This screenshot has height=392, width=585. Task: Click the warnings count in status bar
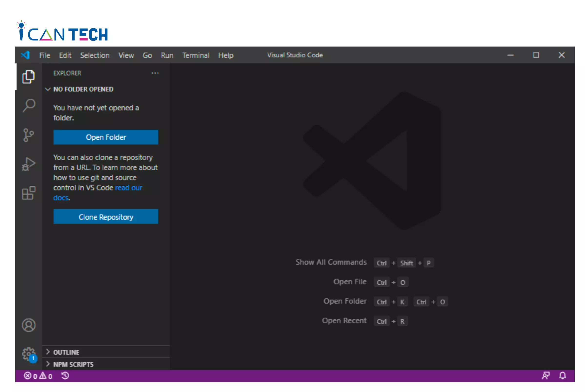pyautogui.click(x=46, y=376)
